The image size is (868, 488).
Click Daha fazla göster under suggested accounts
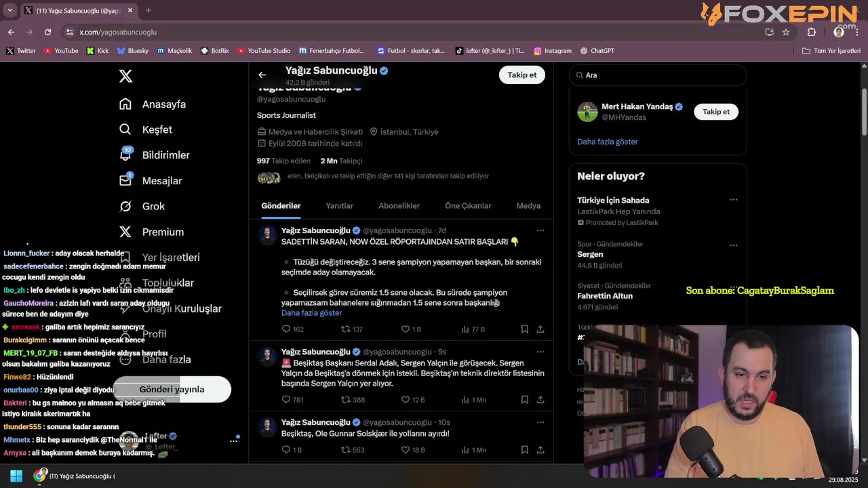click(608, 142)
